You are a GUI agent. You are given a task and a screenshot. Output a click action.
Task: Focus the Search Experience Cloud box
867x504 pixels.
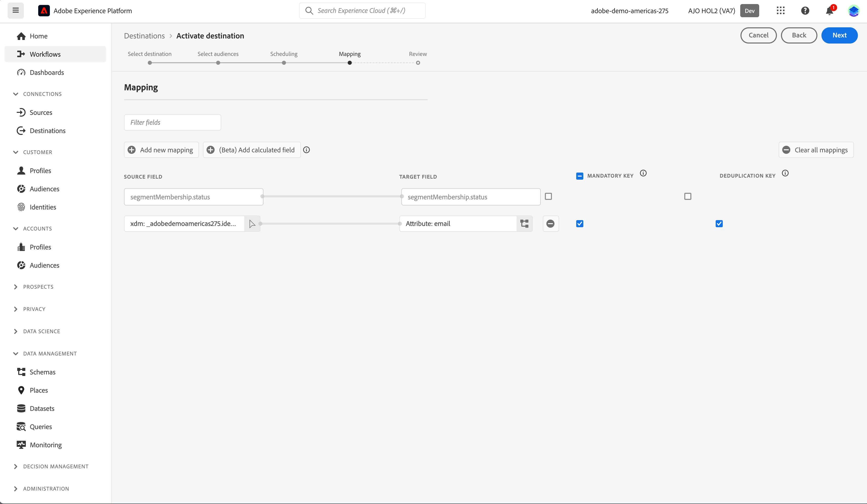tap(362, 11)
